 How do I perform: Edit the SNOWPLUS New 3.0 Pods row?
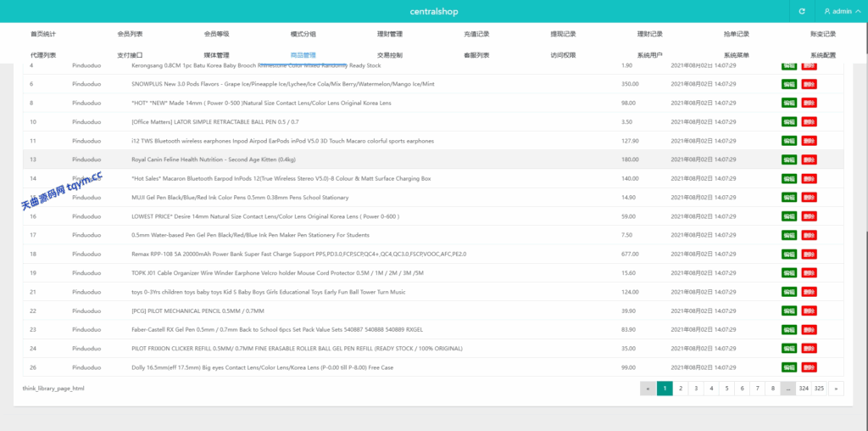click(789, 84)
